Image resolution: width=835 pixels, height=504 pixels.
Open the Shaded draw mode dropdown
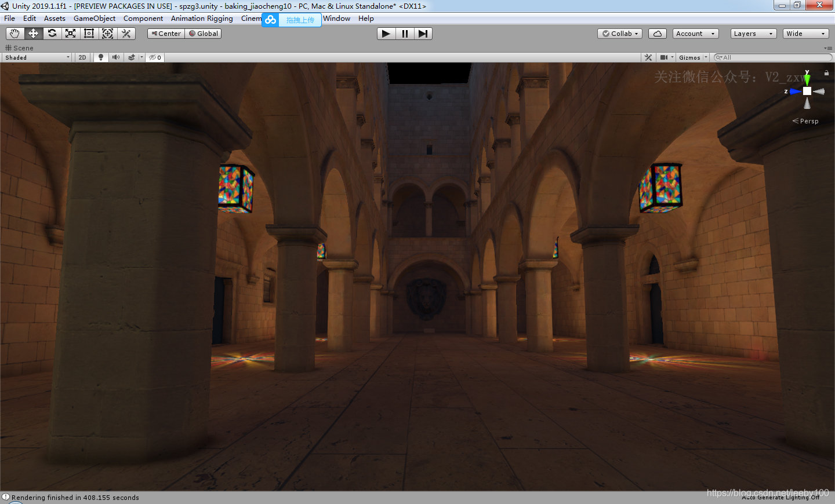pyautogui.click(x=37, y=57)
